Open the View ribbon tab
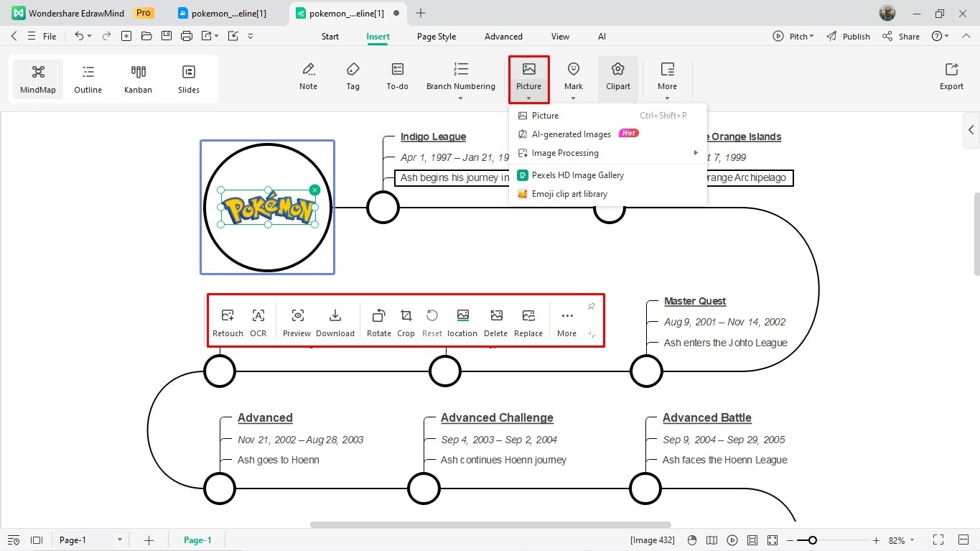This screenshot has width=980, height=551. 560,37
